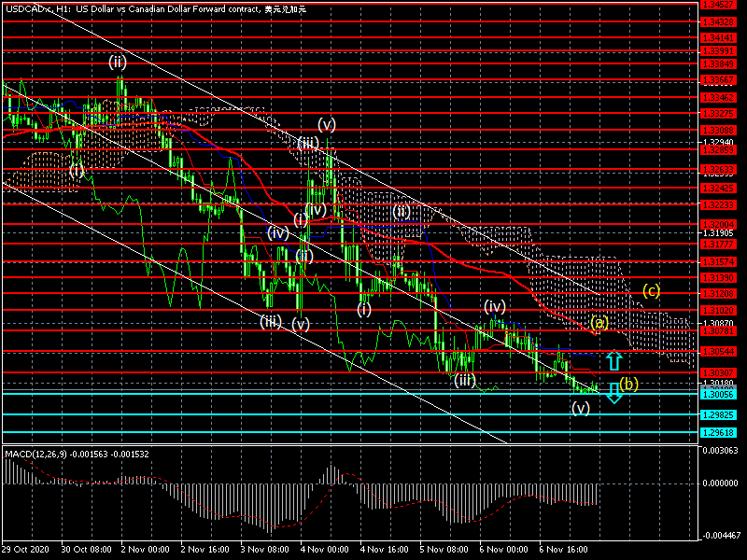Screen dimensions: 747x560
Task: Click the cyan down arrow near 1.30056
Action: click(614, 393)
